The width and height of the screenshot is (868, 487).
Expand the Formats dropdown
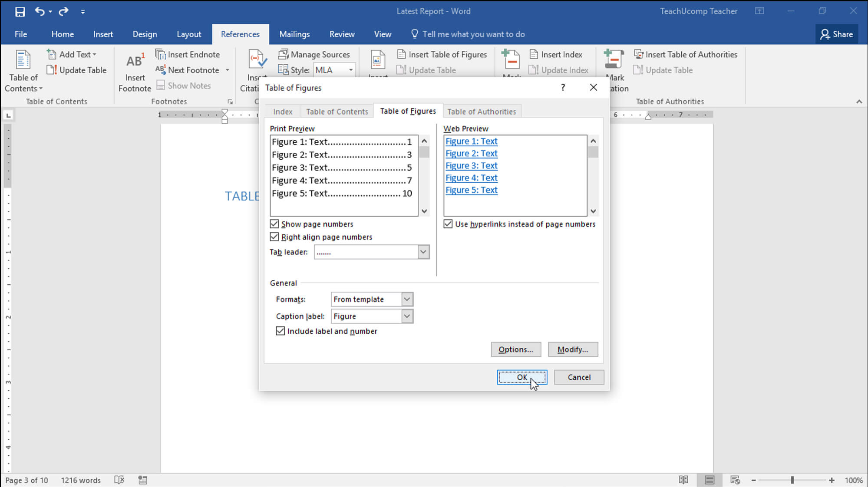click(x=406, y=299)
